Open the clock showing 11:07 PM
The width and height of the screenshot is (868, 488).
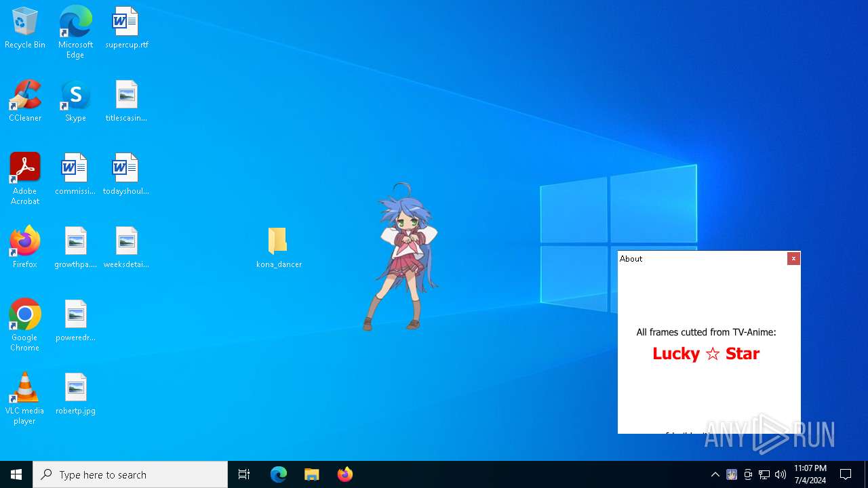[x=810, y=474]
